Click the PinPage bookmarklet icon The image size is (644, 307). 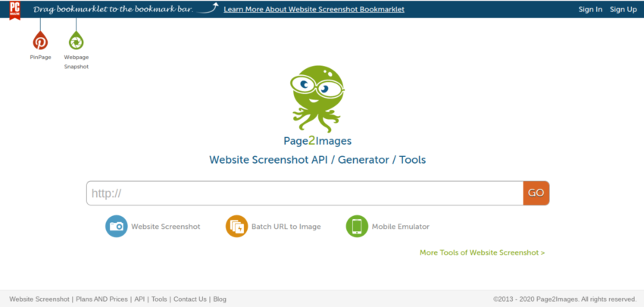pyautogui.click(x=40, y=42)
